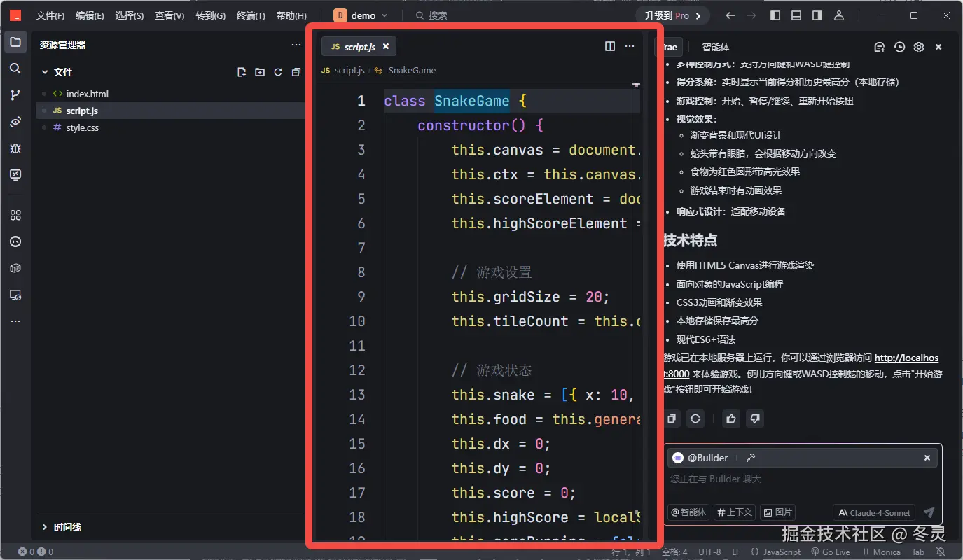The image size is (963, 560).
Task: Click the account profile icon in the title bar
Action: (839, 15)
